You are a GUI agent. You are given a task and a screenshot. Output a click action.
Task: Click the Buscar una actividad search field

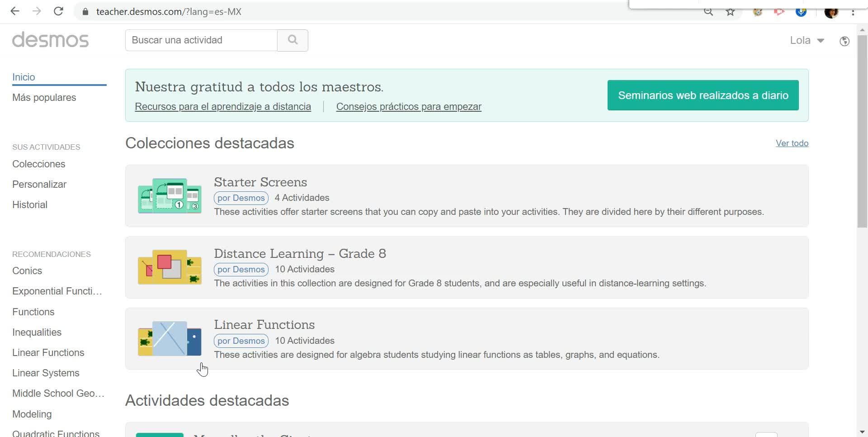click(x=201, y=40)
